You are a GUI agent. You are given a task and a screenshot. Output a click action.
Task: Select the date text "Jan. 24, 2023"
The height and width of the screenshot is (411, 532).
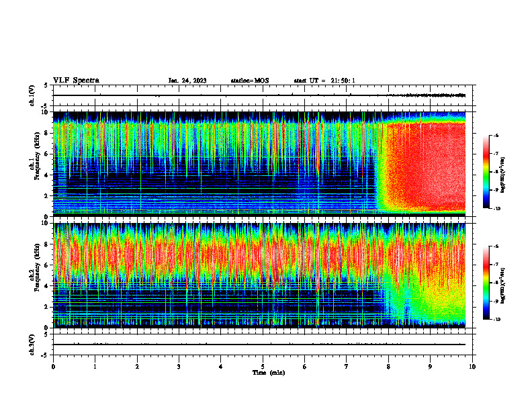click(187, 81)
